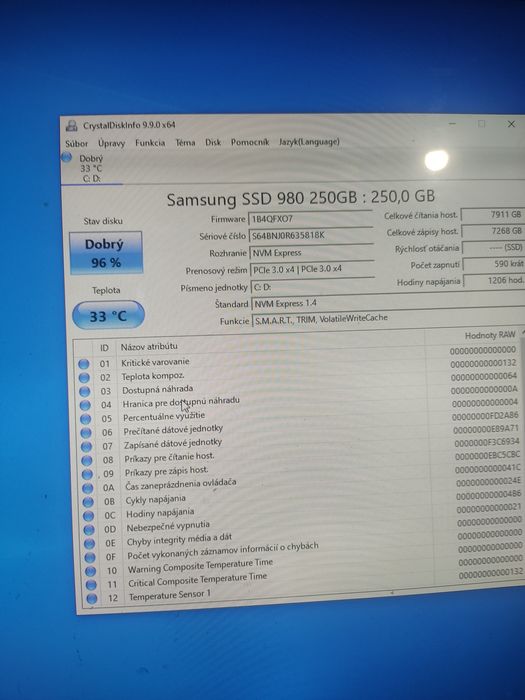Open the Jazyk(Language) menu
This screenshot has height=700, width=525.
(309, 142)
